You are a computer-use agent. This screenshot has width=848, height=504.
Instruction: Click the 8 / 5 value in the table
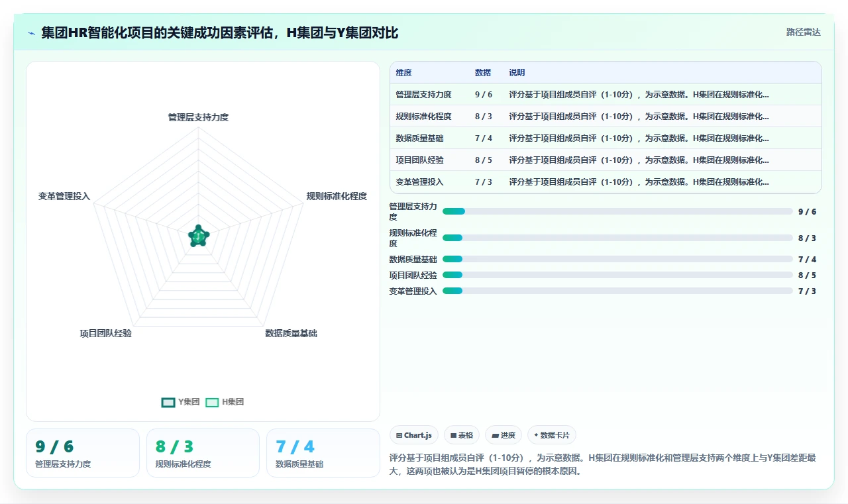tap(484, 160)
